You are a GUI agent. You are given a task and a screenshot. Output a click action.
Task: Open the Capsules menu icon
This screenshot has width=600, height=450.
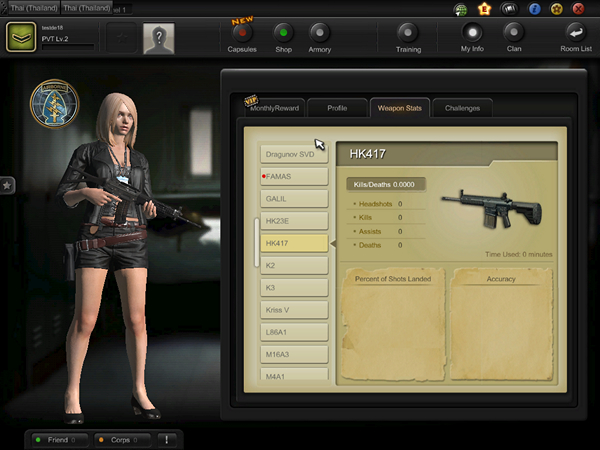tap(241, 32)
